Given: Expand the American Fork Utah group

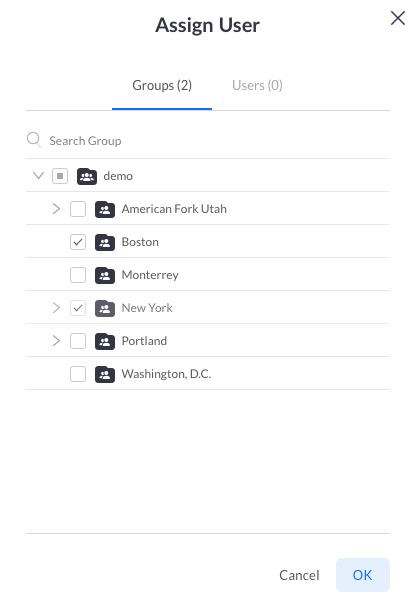Looking at the screenshot, I should tap(56, 209).
